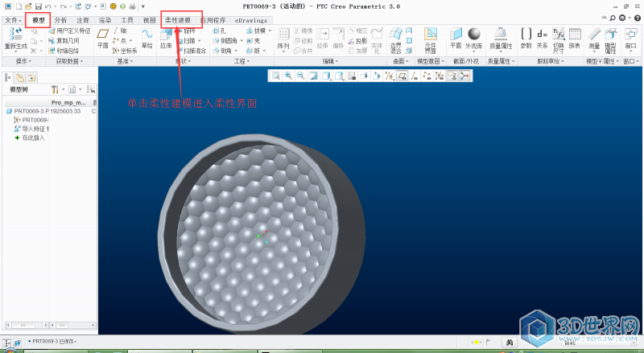
Task: Click the Save icon in quick access toolbar
Action: (x=39, y=6)
